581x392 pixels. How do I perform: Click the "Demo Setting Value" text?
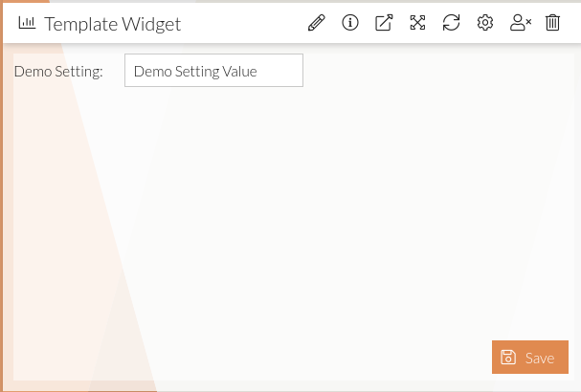(195, 71)
